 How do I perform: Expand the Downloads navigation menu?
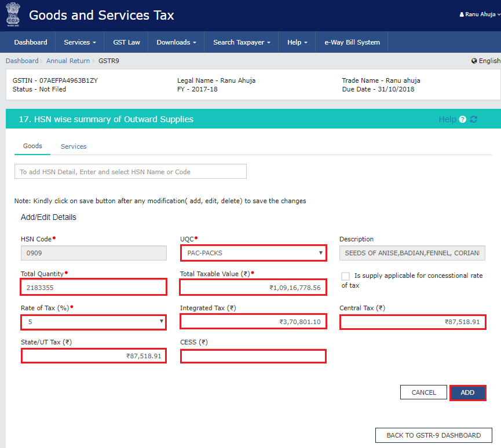coord(175,42)
